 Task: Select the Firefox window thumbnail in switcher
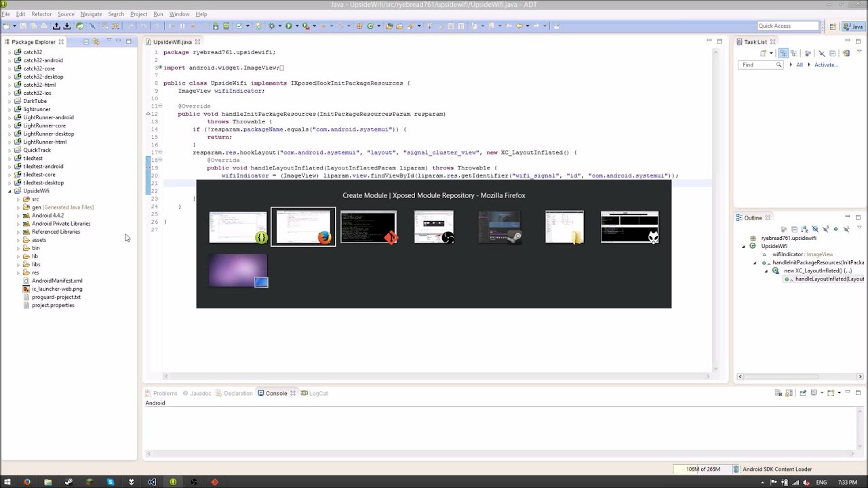(x=303, y=227)
